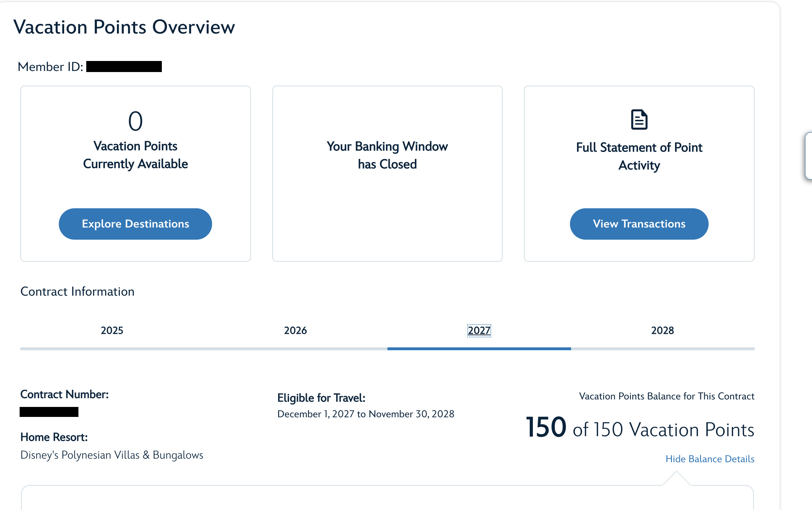The width and height of the screenshot is (812, 510).
Task: Click the balance details panel pointer caret
Action: (x=676, y=478)
